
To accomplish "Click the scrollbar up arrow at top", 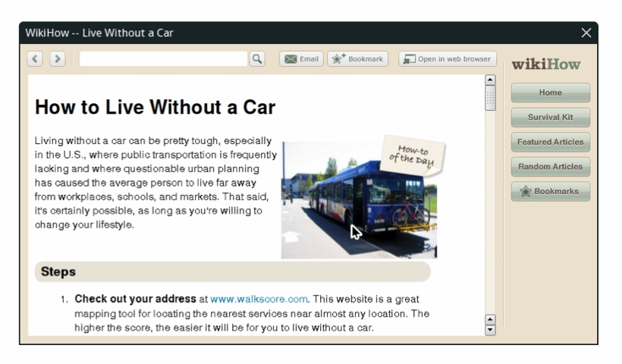I will pos(490,80).
